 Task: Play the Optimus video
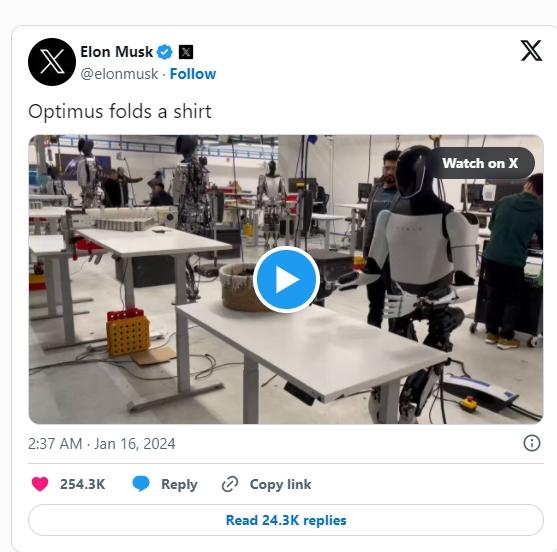(x=286, y=280)
